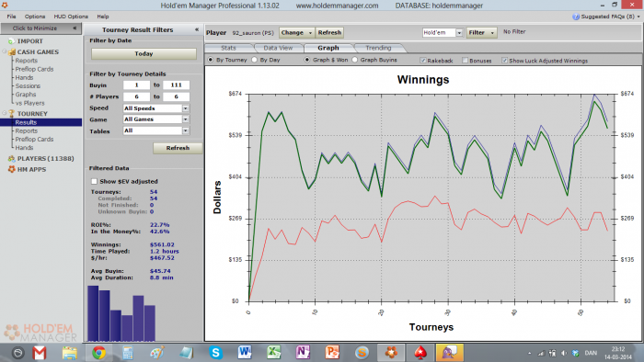Image resolution: width=644 pixels, height=362 pixels.
Task: Open Sessions under Cash Games
Action: (x=28, y=86)
